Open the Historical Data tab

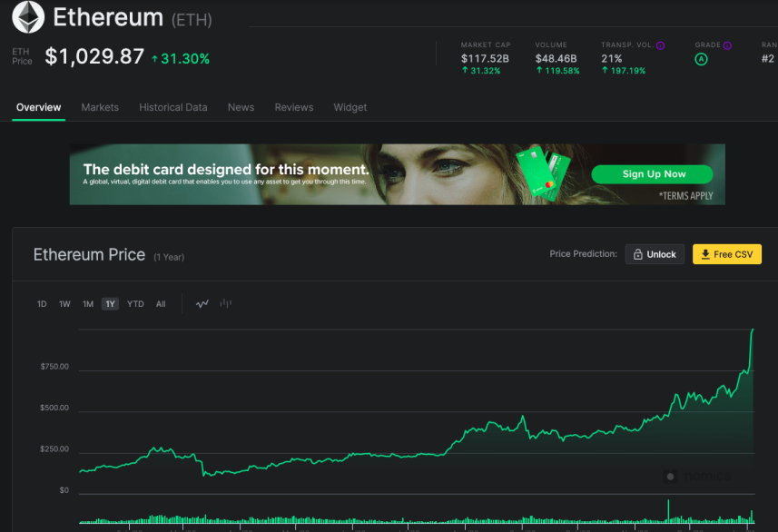tap(173, 107)
